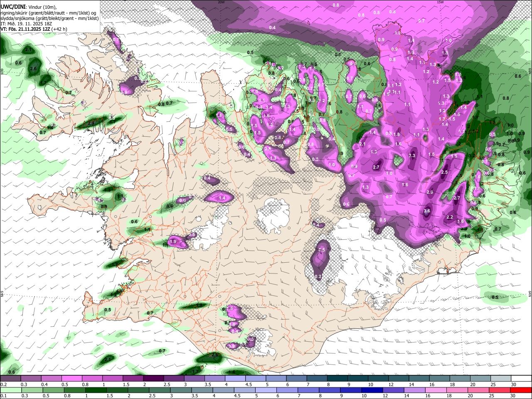
Task: Click the 20W longitude label
Action: coord(221,2)
